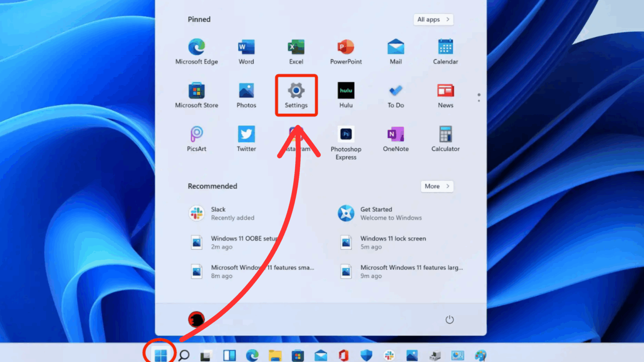Launch Photoshop Express
This screenshot has width=644, height=362.
345,138
